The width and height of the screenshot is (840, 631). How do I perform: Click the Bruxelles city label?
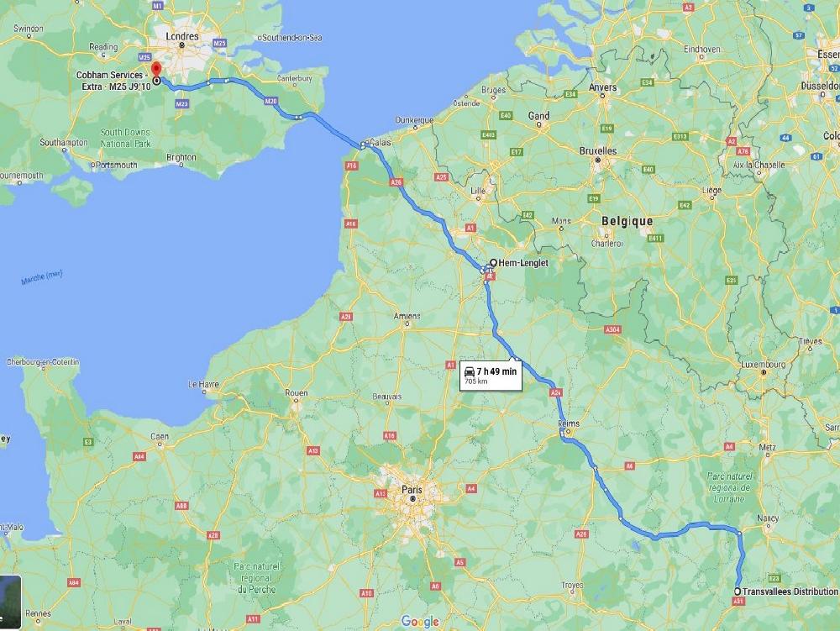(598, 151)
